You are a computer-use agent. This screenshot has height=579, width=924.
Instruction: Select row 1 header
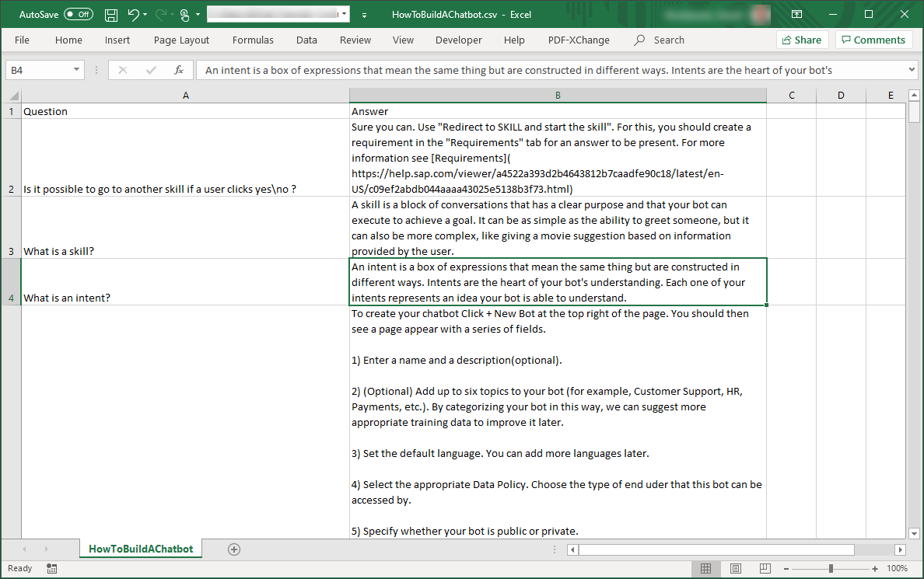coord(11,111)
